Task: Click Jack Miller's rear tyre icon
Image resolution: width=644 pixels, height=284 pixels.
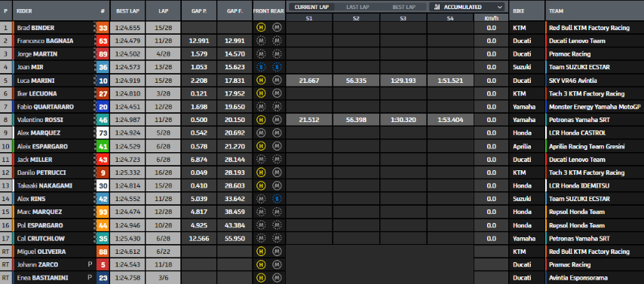Action: pyautogui.click(x=277, y=159)
